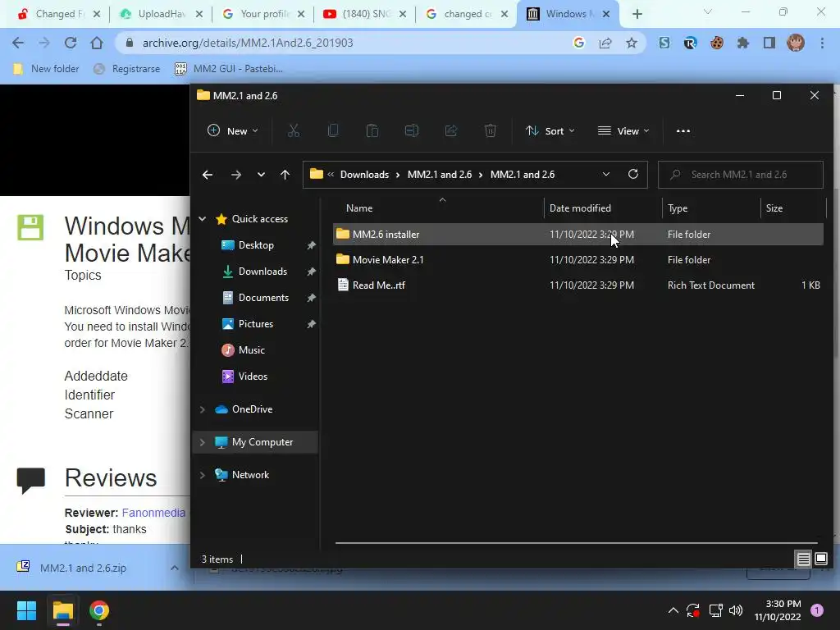Open the See more (three dots) menu
Screen dimensions: 840x630
click(683, 130)
